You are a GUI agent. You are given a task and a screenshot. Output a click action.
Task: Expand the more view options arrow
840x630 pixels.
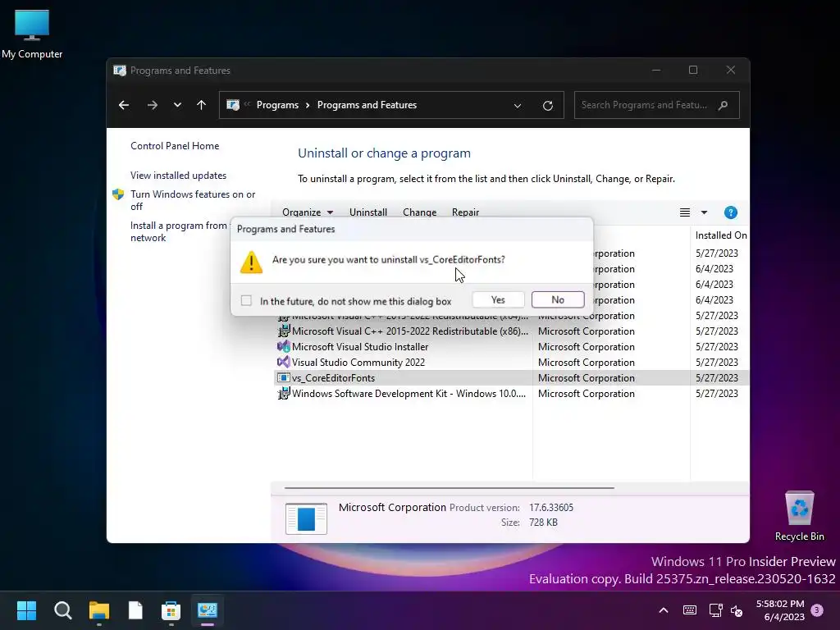pyautogui.click(x=704, y=212)
